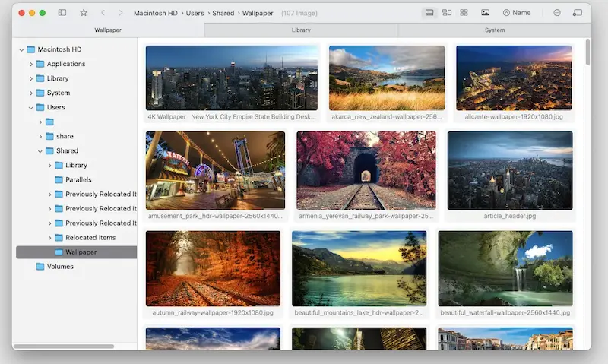
Task: Click Macintosh HD in the path bar
Action: click(156, 13)
